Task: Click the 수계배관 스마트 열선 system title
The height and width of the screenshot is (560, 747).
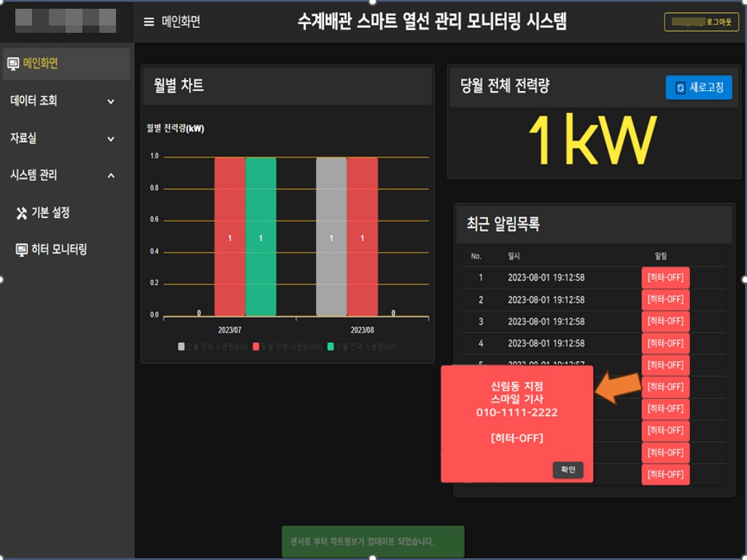Action: [432, 21]
